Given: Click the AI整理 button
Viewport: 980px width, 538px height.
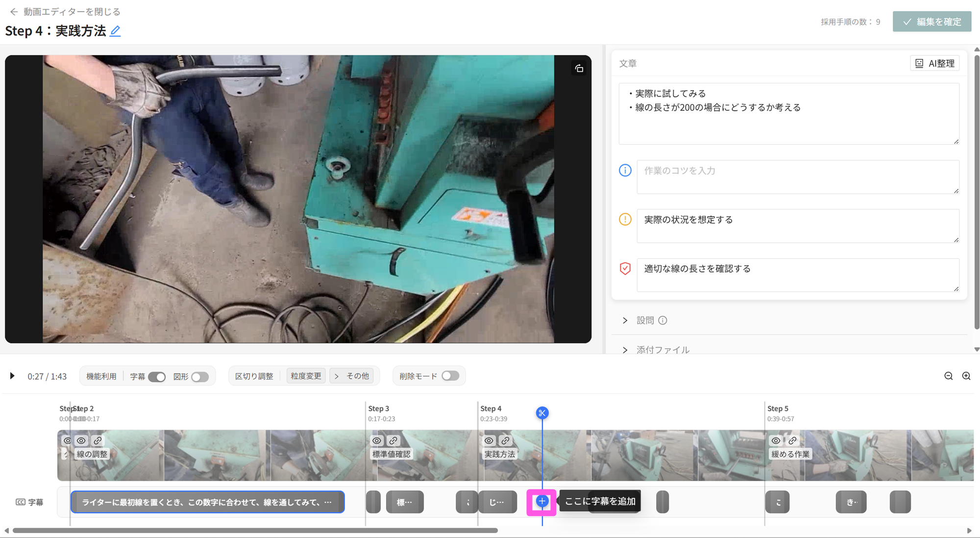Looking at the screenshot, I should pos(935,63).
